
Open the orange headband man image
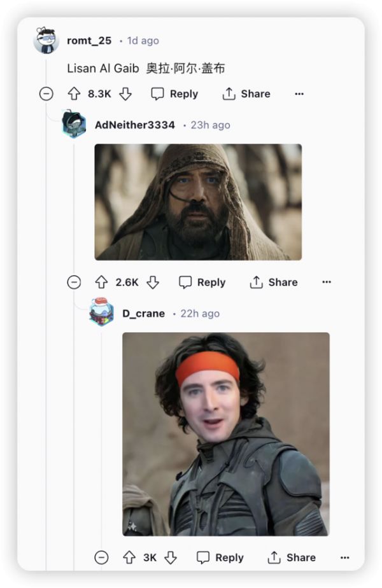226,434
